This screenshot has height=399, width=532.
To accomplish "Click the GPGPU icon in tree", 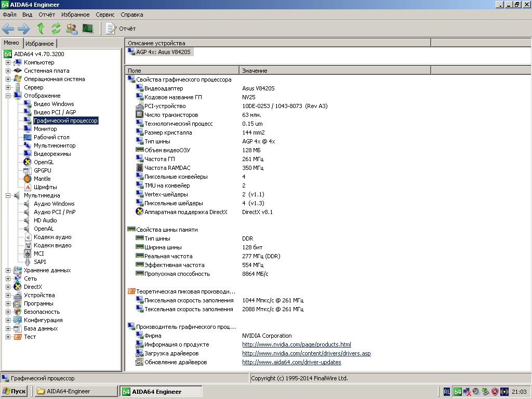I will tap(28, 170).
